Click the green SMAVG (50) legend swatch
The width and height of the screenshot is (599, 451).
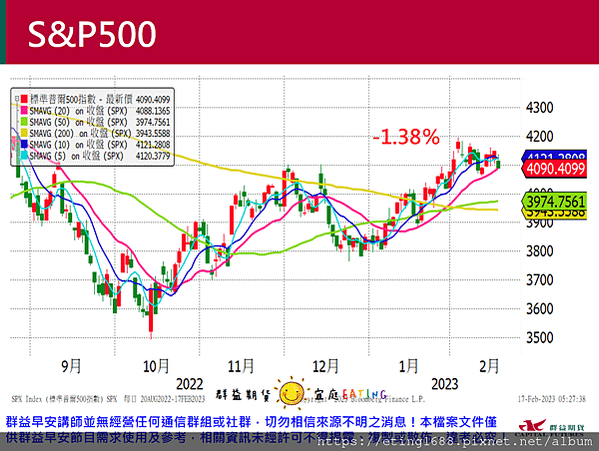click(24, 122)
